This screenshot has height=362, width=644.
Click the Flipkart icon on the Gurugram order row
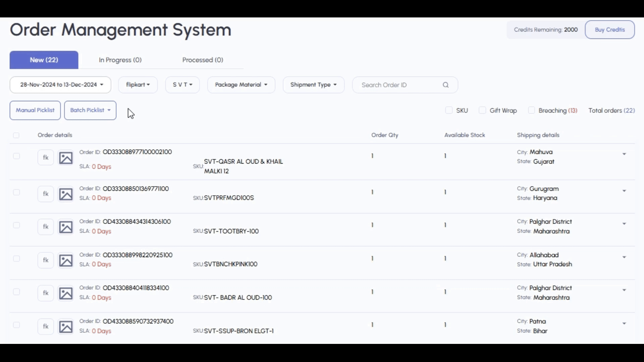[46, 194]
